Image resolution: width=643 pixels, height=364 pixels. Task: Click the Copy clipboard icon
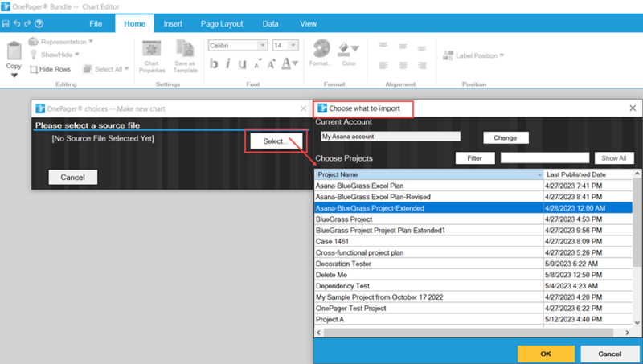coord(14,51)
